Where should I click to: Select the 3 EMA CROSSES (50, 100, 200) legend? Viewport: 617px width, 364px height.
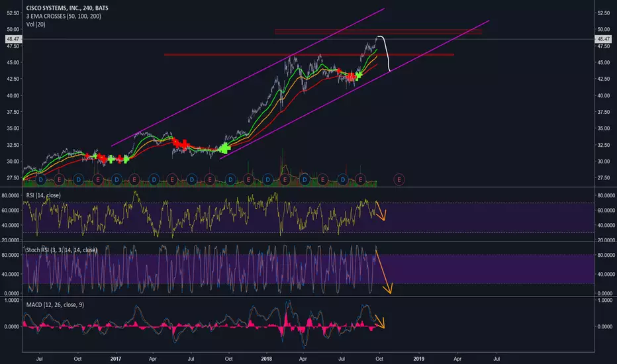coord(64,16)
